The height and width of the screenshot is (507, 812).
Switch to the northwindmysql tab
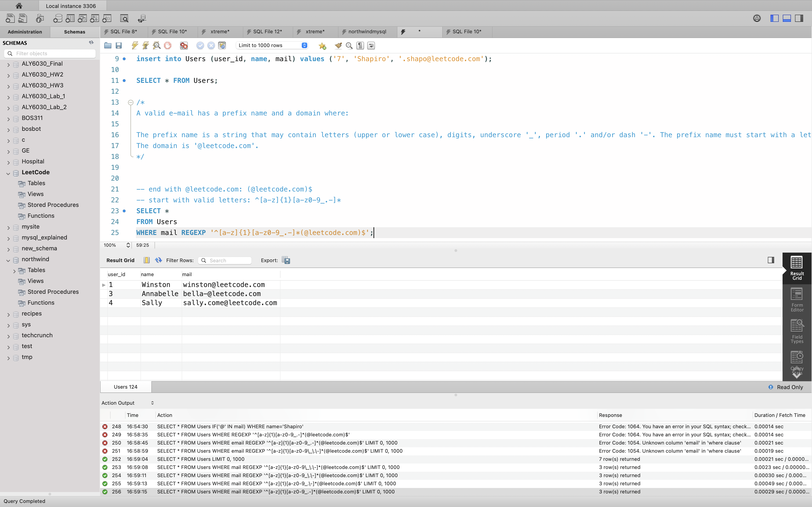click(x=367, y=31)
